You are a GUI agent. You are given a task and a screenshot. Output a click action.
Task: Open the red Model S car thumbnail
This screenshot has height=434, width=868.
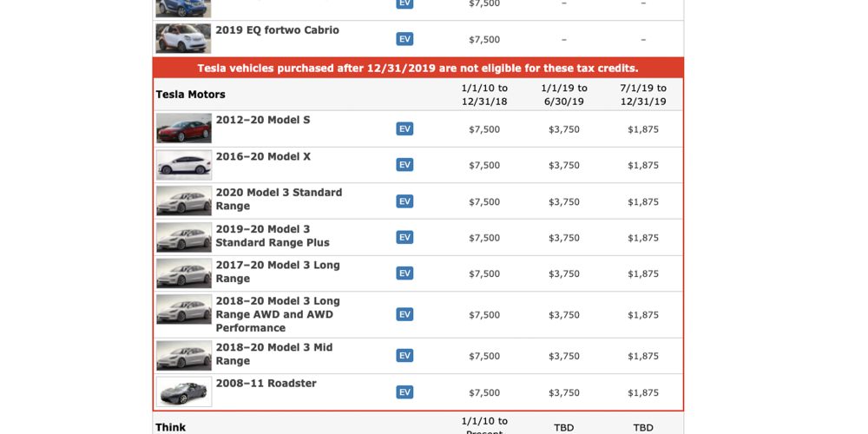pos(183,128)
